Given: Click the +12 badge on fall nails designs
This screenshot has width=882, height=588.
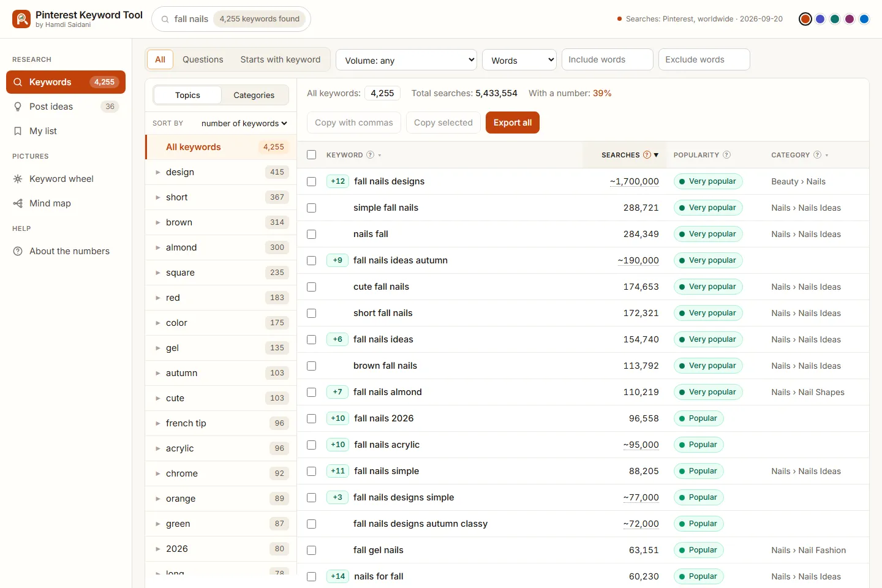Looking at the screenshot, I should click(337, 181).
